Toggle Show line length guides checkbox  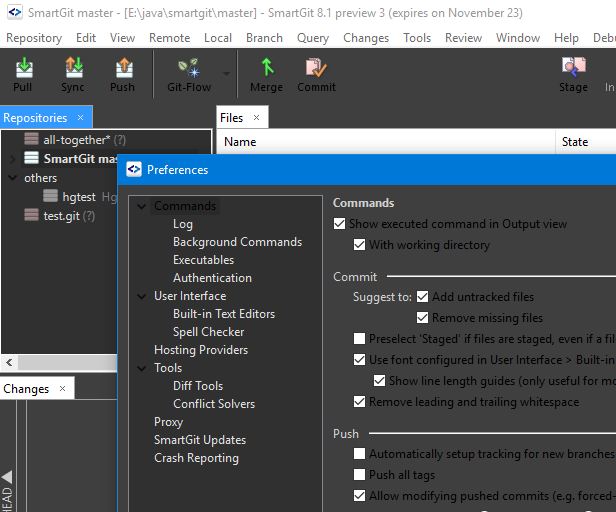click(x=379, y=381)
